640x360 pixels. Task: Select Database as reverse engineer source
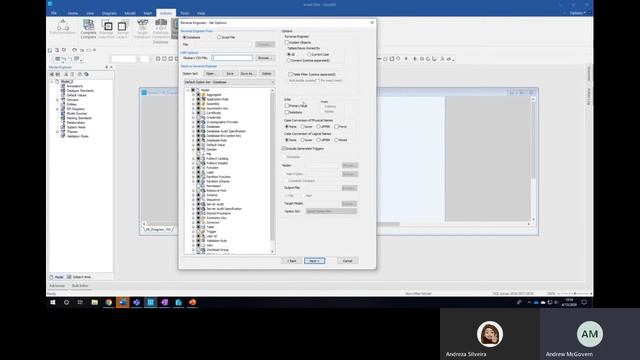184,37
